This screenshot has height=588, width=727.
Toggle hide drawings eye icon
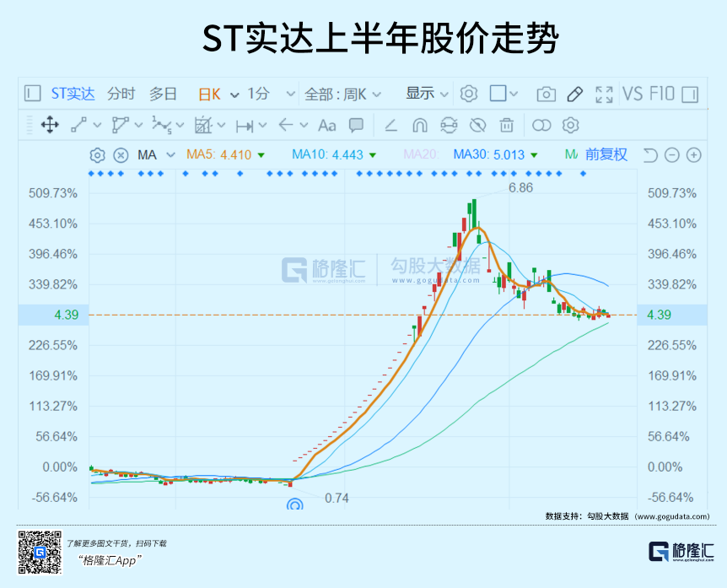[x=477, y=126]
